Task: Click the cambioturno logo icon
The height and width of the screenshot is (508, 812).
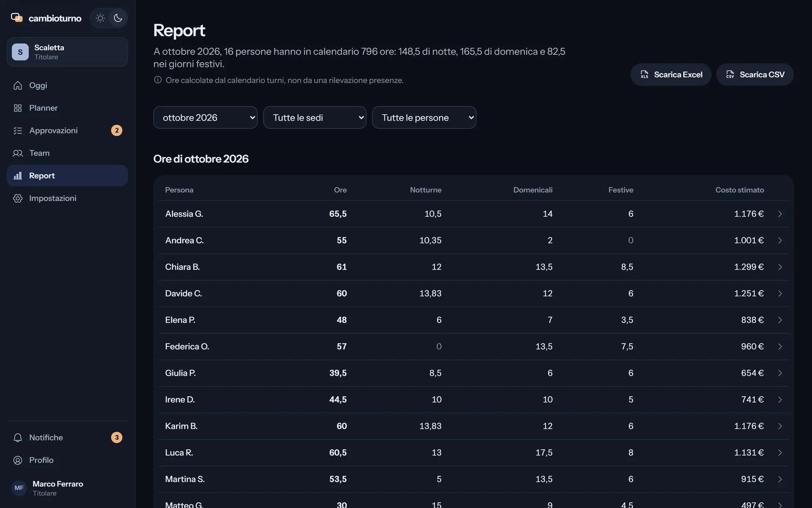Action: point(17,17)
